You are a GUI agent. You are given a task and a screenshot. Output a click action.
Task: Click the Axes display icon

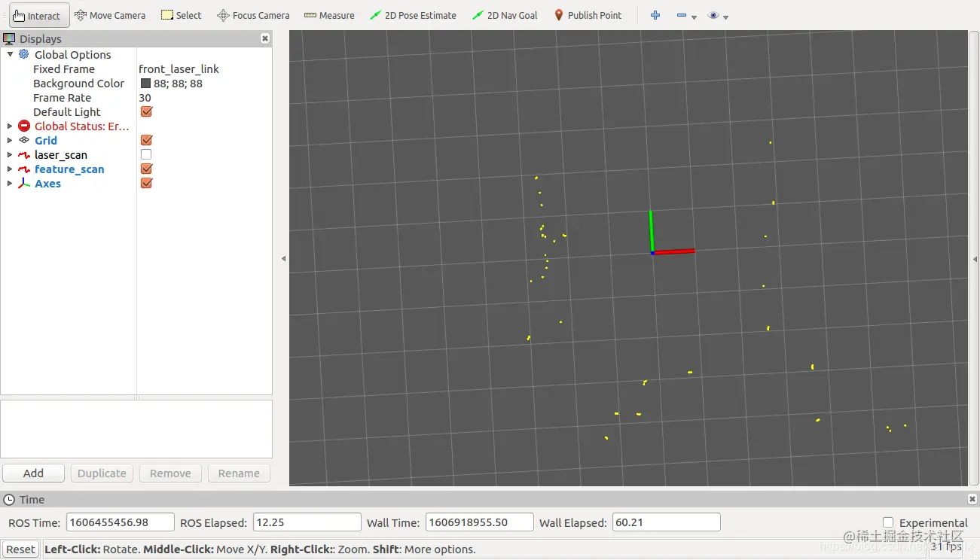(24, 184)
